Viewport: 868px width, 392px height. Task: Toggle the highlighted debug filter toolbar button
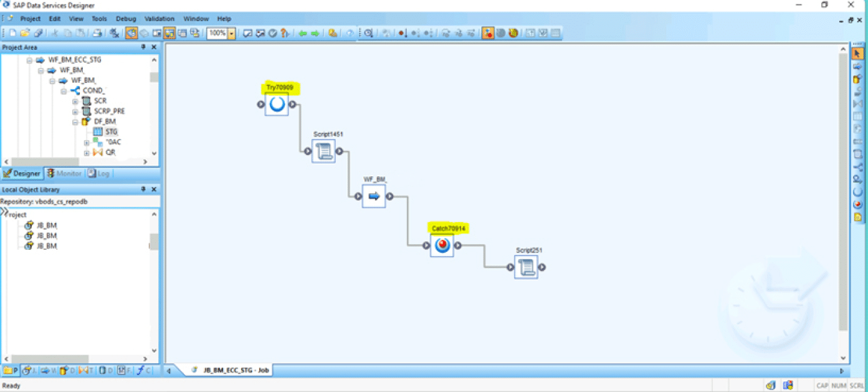(488, 33)
